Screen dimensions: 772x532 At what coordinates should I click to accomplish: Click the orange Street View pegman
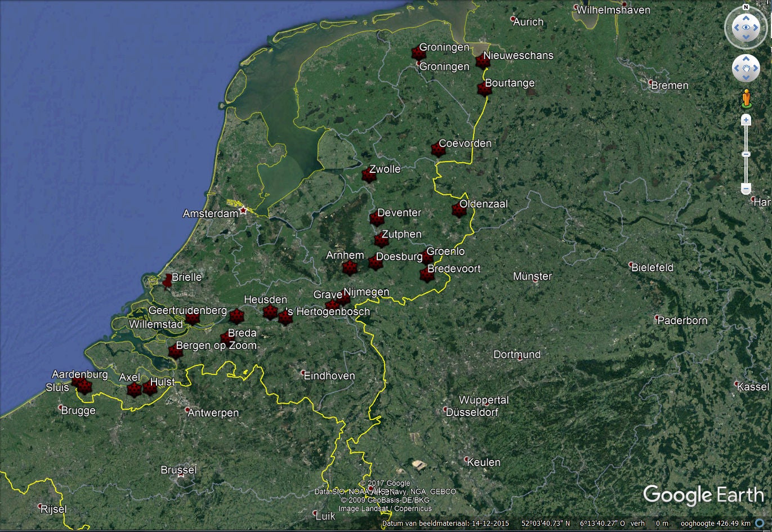point(746,99)
